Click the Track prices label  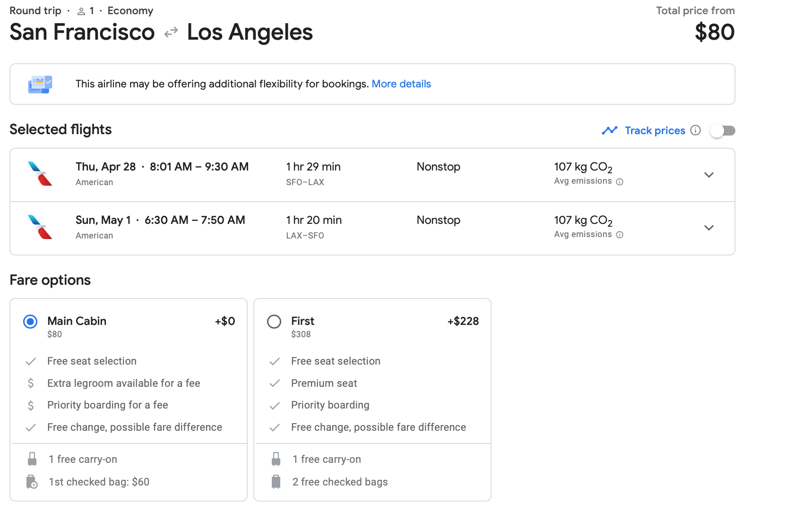655,131
